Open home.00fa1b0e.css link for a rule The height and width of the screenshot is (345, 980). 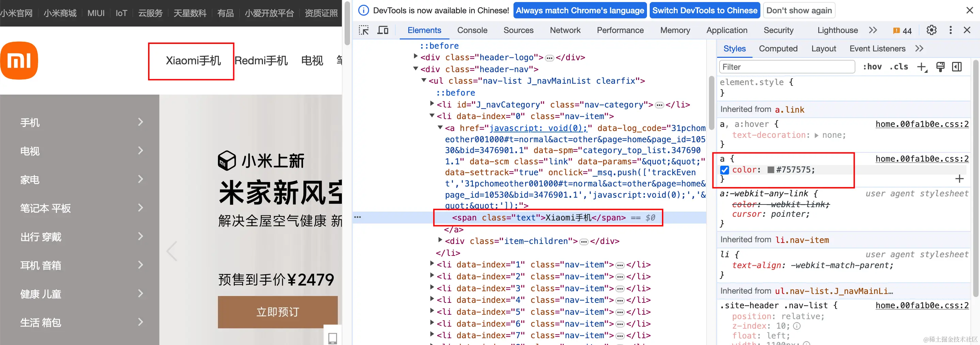[x=922, y=159]
